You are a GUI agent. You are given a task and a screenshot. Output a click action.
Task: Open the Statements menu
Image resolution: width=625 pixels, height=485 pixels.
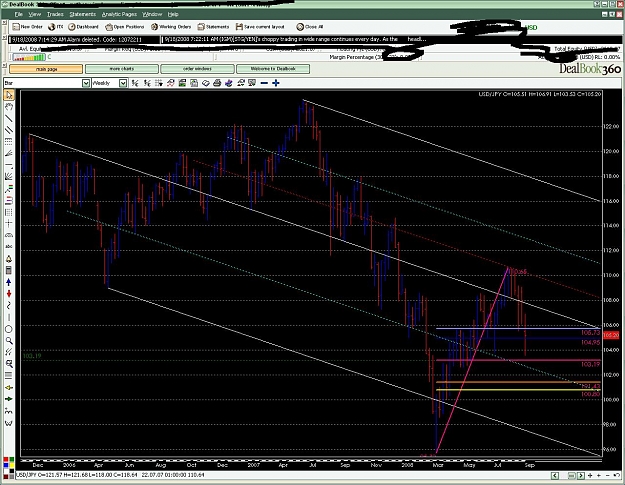pos(83,14)
